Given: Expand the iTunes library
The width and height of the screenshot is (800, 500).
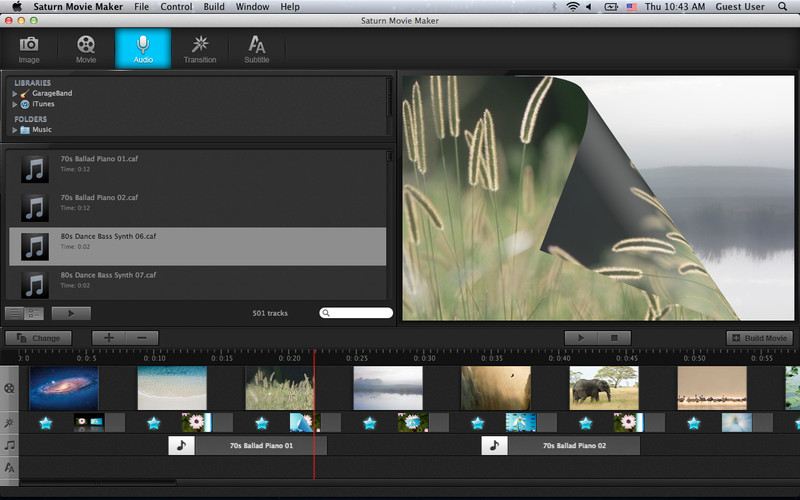Looking at the screenshot, I should pyautogui.click(x=15, y=105).
